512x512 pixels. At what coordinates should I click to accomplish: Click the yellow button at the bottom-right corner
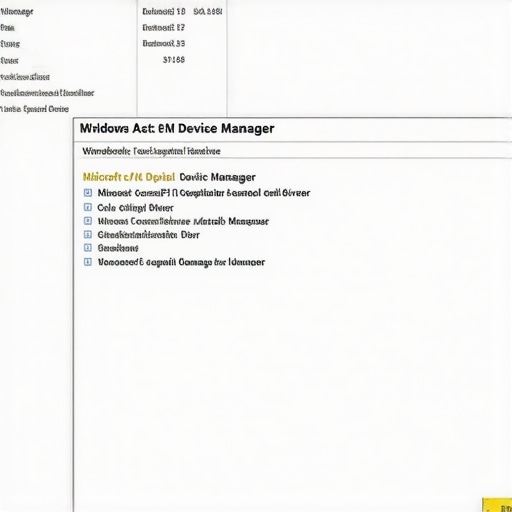[497, 505]
